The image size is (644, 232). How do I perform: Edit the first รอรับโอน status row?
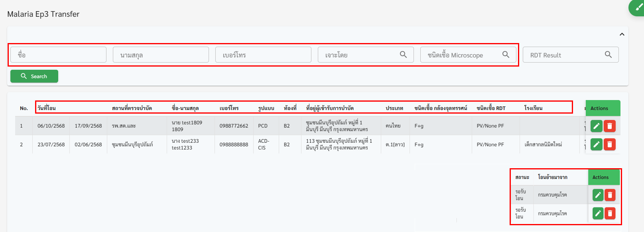(598, 195)
